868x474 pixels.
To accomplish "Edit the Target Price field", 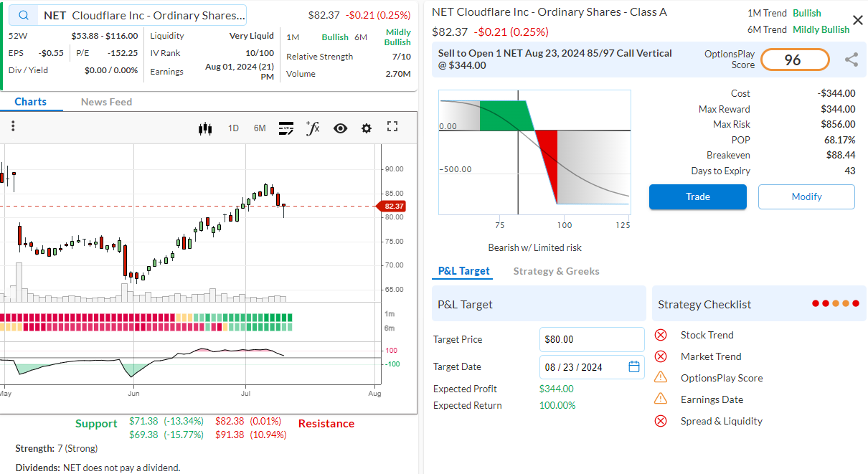I will click(592, 339).
